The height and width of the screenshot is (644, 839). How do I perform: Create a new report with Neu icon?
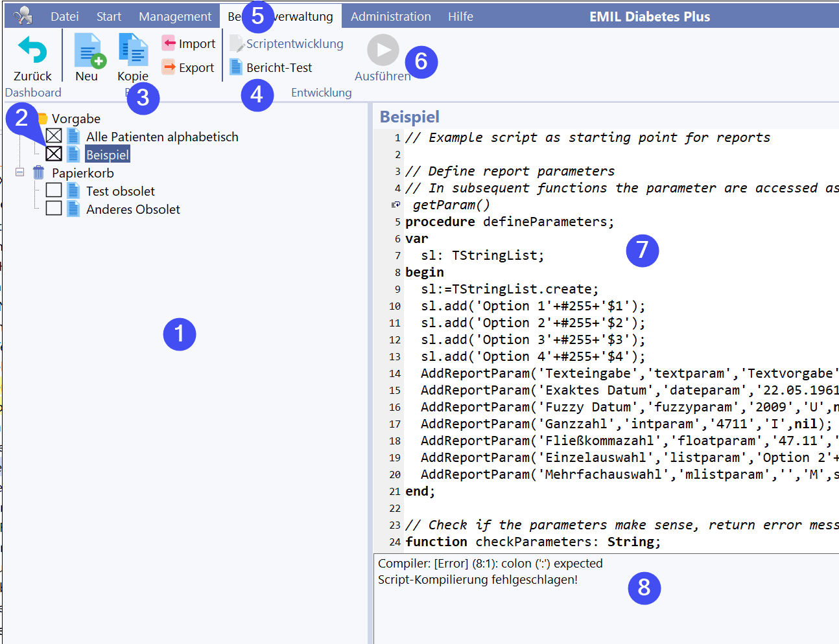[88, 51]
